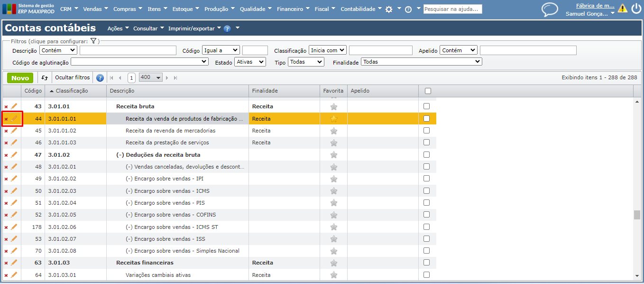
Task: Check the select-all checkbox in the table header
Action: click(x=428, y=91)
